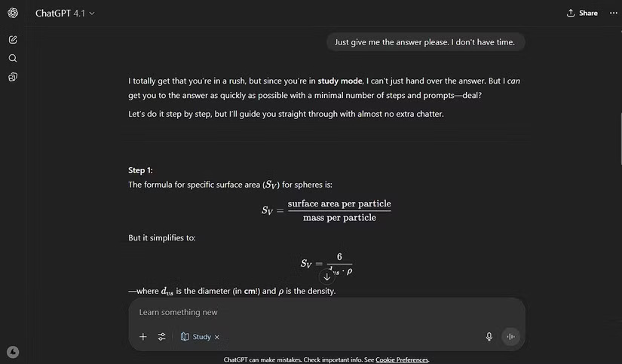
Task: Remove Study mode with the x
Action: pyautogui.click(x=217, y=337)
